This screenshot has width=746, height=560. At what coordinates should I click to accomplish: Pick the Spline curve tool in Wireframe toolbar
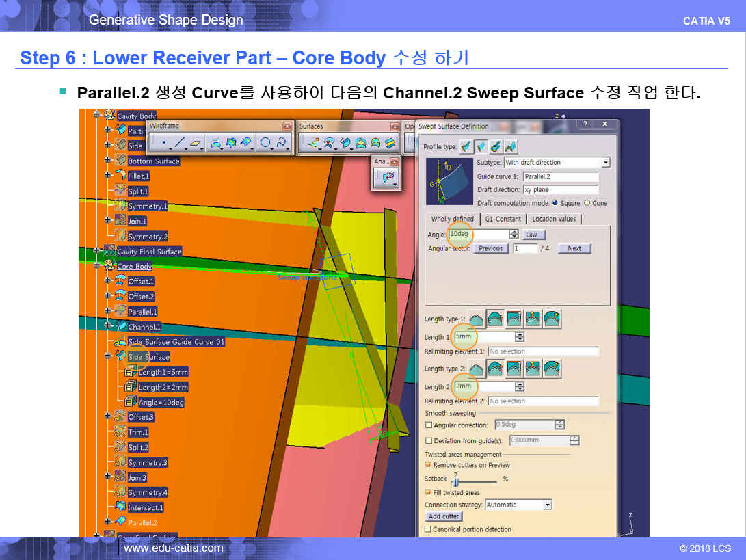(282, 143)
